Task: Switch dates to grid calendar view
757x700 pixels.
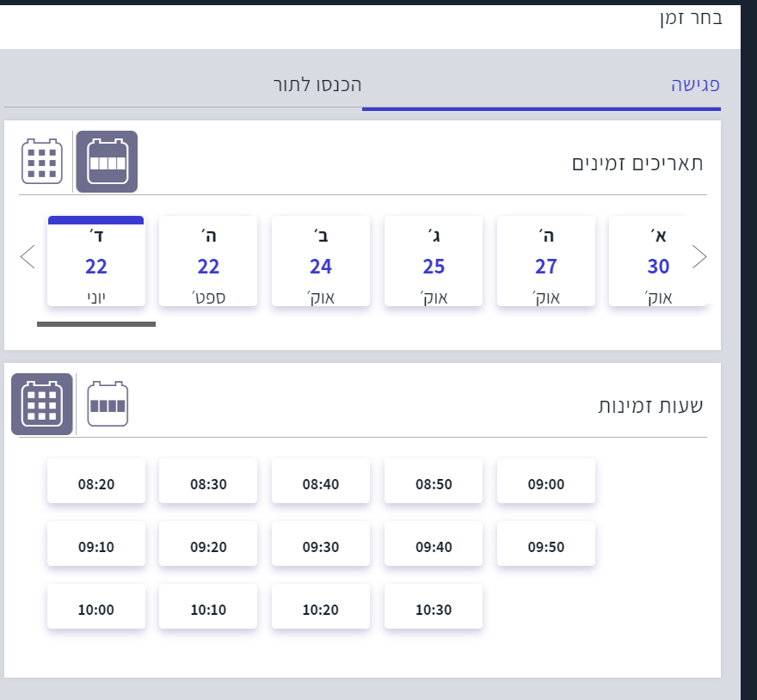Action: pos(42,161)
